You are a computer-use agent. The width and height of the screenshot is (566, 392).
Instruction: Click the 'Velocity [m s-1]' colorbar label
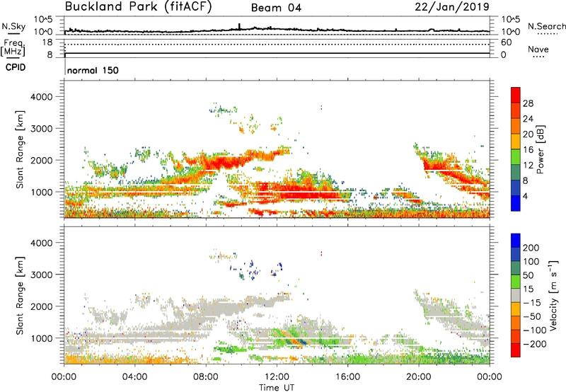553,295
